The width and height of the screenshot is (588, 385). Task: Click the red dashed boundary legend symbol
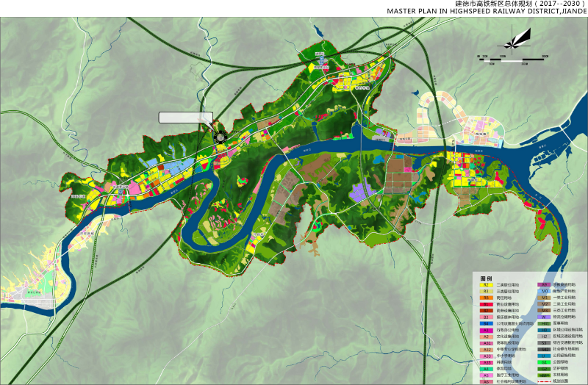point(544,381)
